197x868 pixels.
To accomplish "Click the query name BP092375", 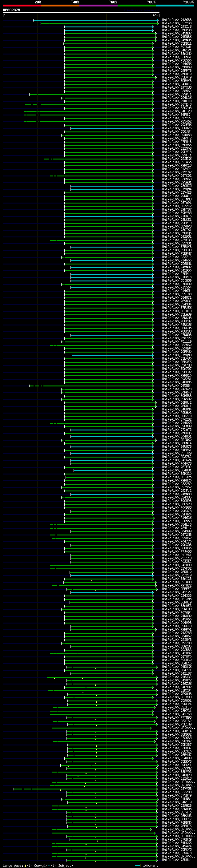I will pyautogui.click(x=11, y=10).
